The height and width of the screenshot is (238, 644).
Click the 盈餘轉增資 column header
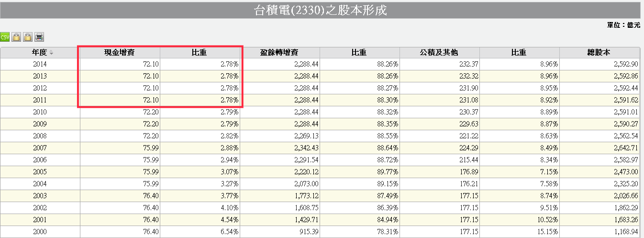pyautogui.click(x=280, y=52)
